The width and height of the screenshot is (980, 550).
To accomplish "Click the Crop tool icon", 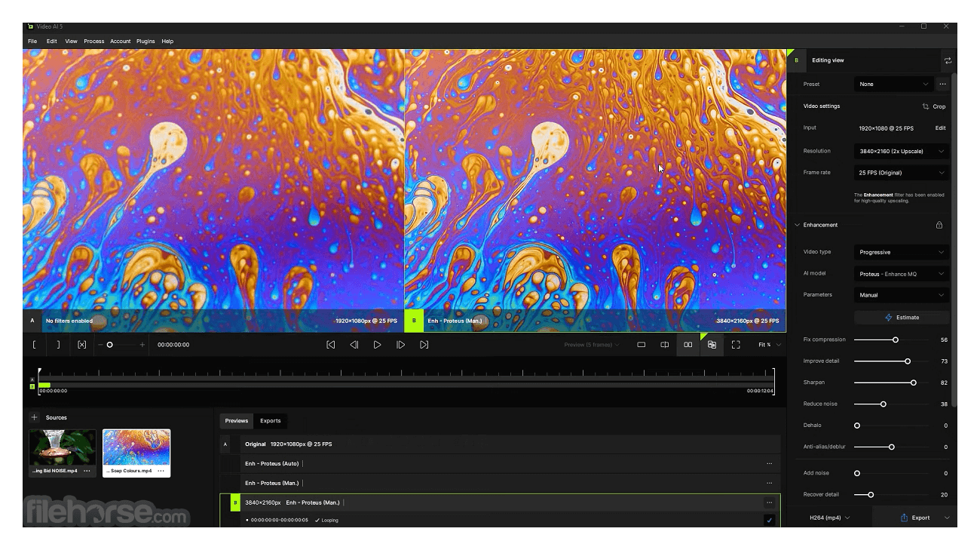I will click(x=926, y=106).
